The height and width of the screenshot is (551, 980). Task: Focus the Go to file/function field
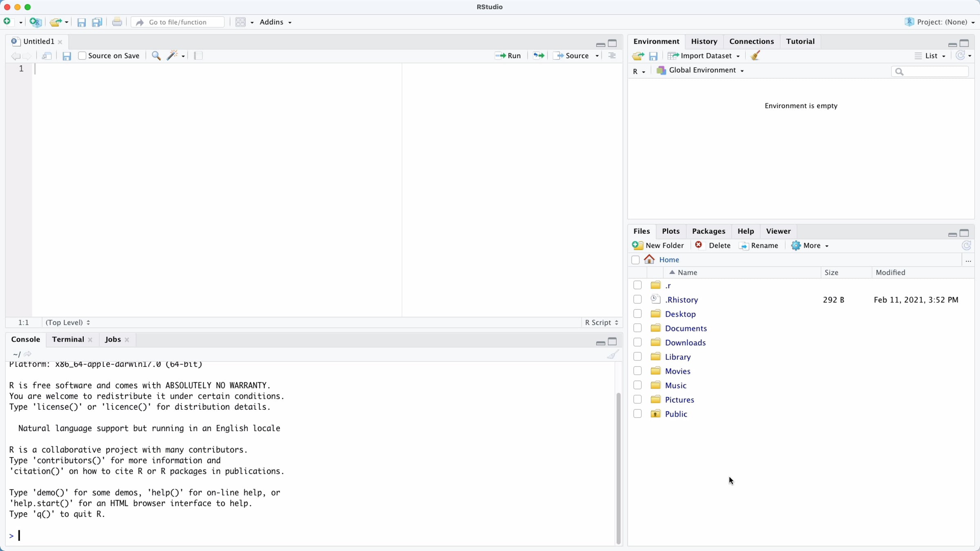[178, 22]
